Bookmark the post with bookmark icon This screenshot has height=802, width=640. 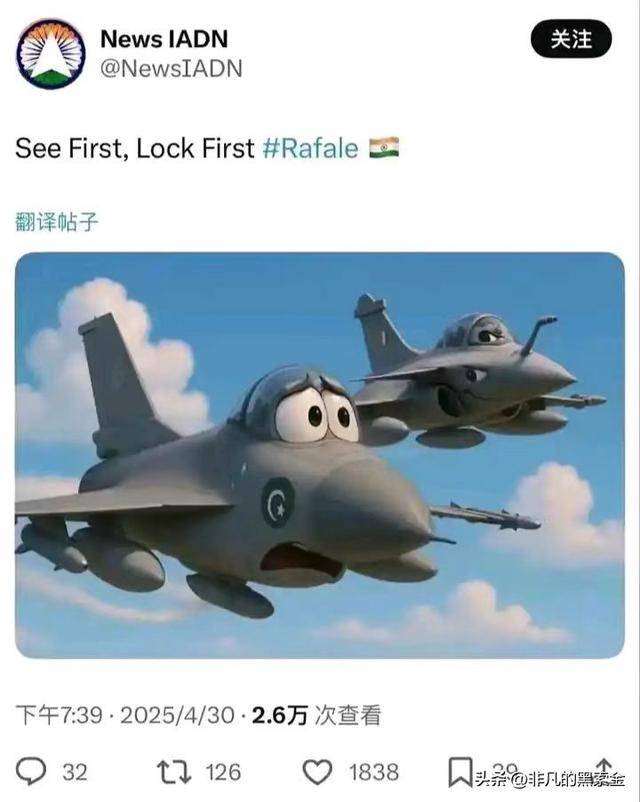tap(460, 772)
